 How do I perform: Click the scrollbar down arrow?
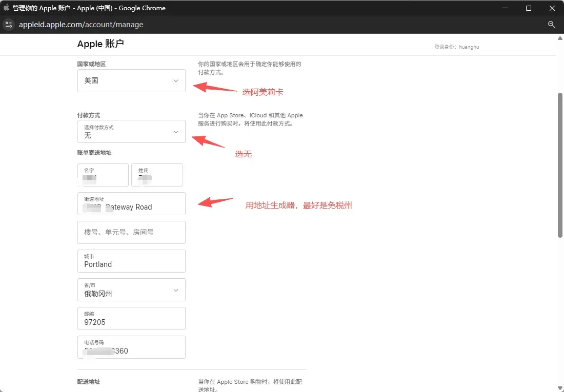coord(560,388)
